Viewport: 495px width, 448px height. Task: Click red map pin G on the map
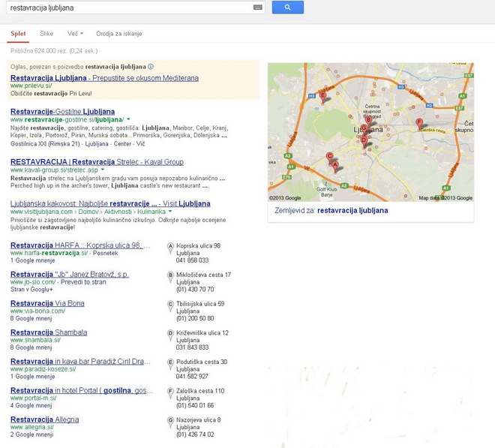[364, 128]
